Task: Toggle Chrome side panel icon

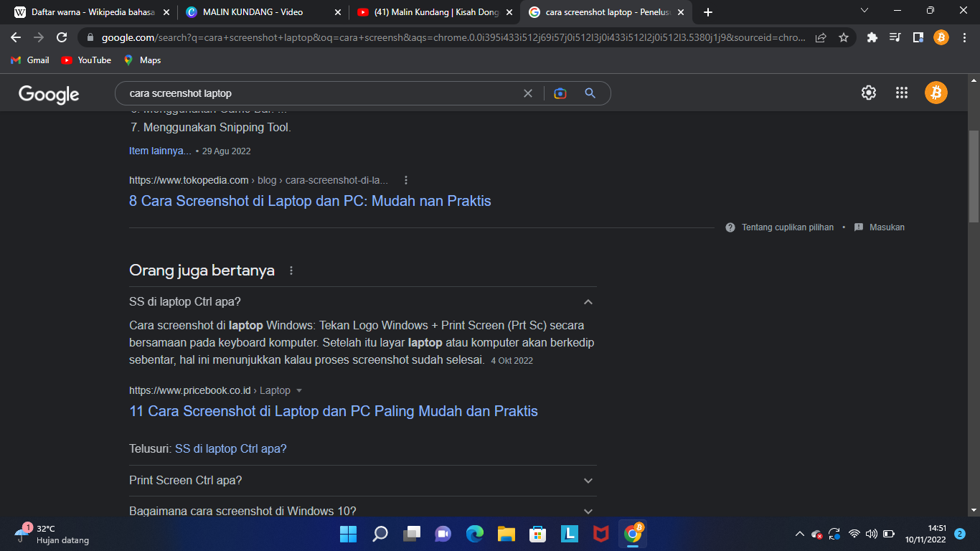Action: [918, 37]
